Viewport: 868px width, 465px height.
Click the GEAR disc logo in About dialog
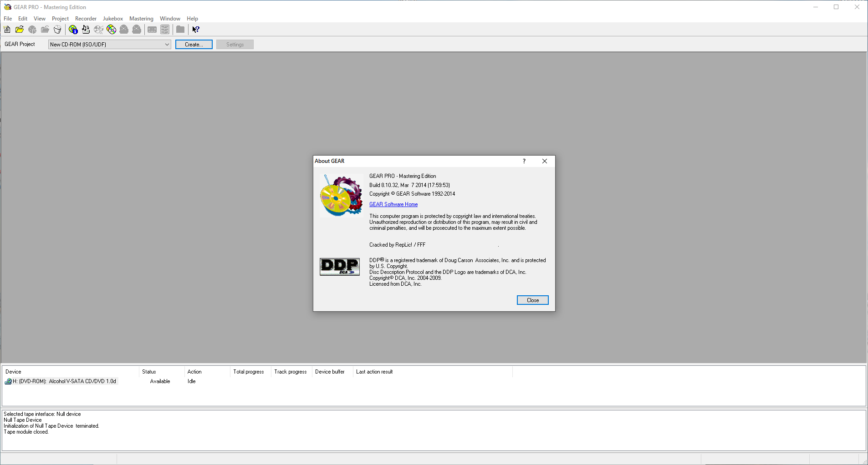tap(341, 195)
